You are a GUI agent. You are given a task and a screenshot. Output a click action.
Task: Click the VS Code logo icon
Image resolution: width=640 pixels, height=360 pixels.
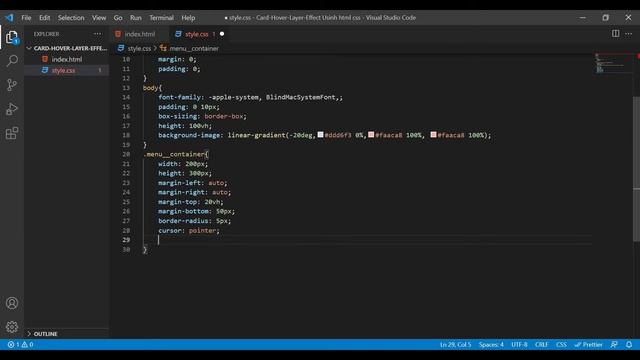[x=9, y=18]
